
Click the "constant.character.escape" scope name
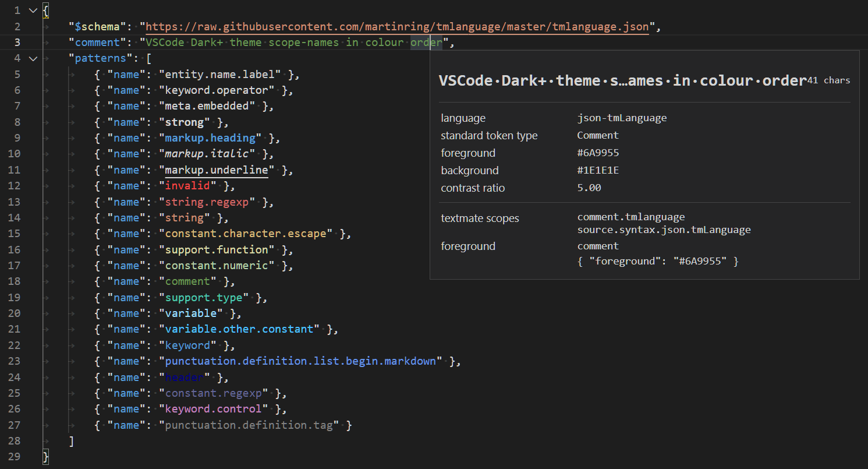[246, 234]
